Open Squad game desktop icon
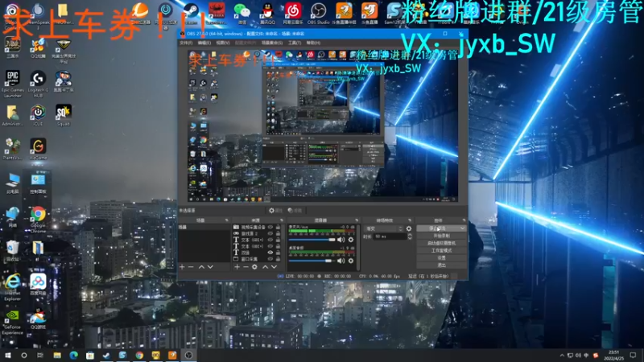 pos(64,115)
